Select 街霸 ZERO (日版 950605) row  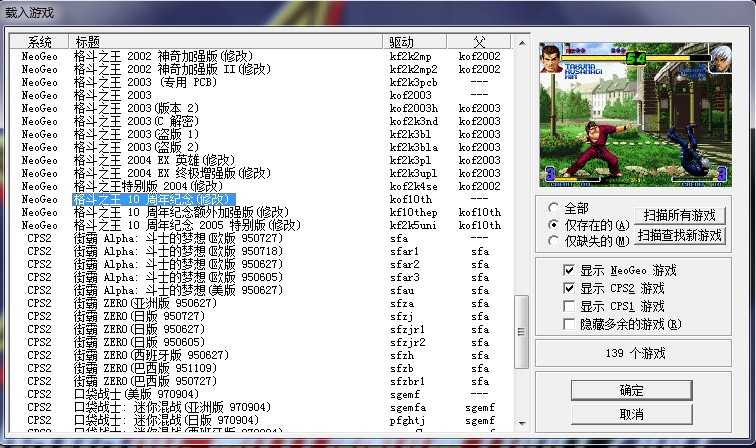[x=260, y=343]
